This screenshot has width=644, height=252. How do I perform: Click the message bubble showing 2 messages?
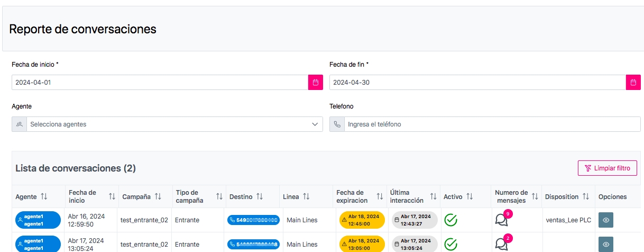501,244
